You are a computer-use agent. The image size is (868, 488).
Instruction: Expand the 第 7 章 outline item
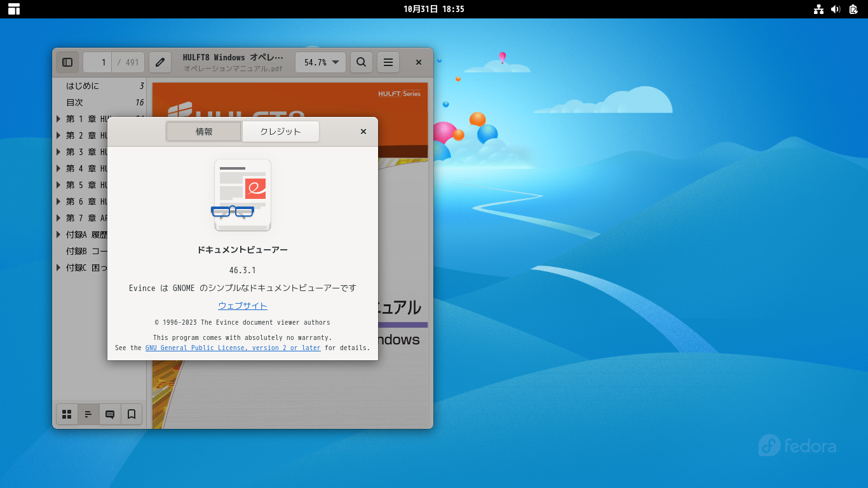(x=58, y=218)
